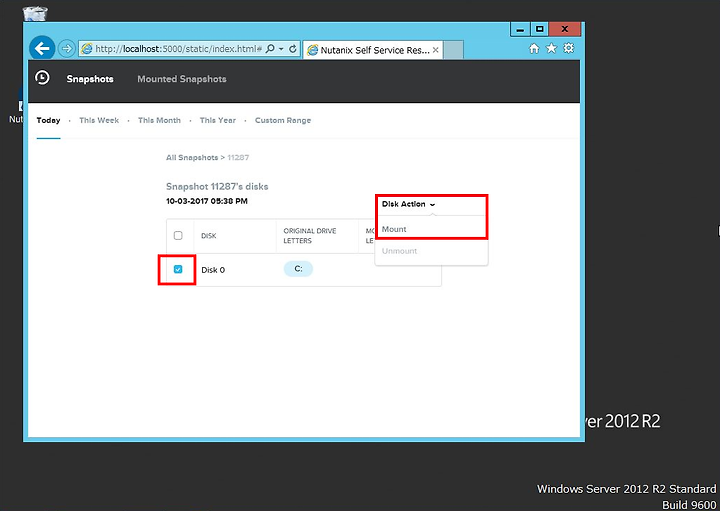Open Favorites star icon
The image size is (720, 511).
[x=551, y=48]
